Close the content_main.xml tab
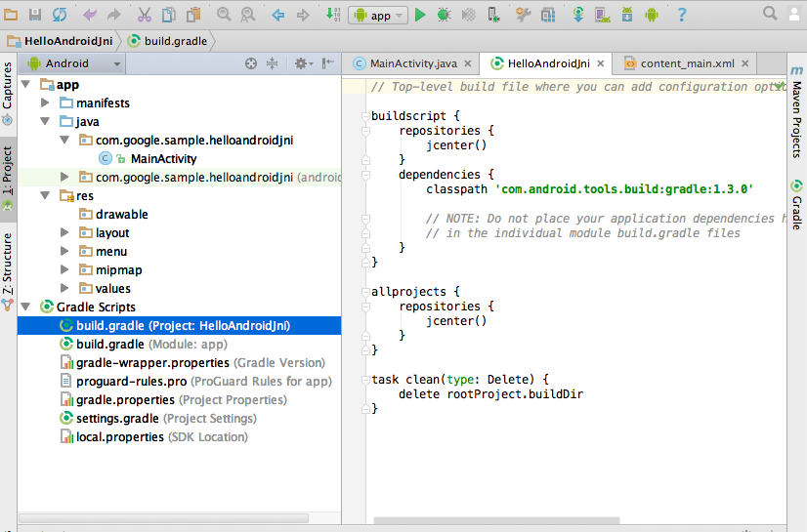 coord(745,63)
